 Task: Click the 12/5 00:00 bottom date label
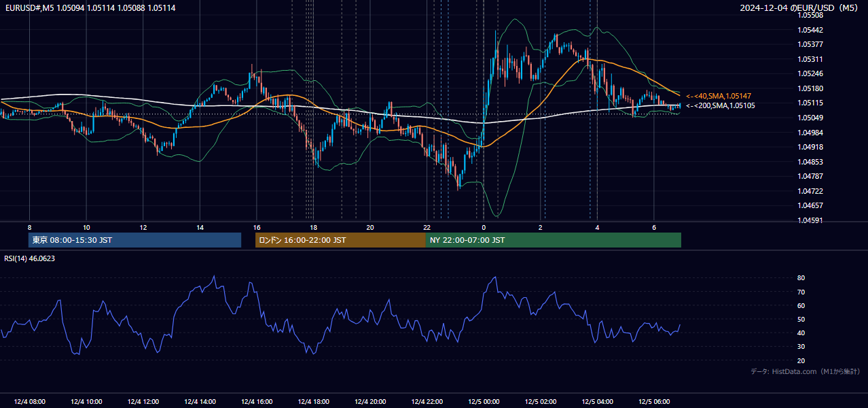coord(484,402)
